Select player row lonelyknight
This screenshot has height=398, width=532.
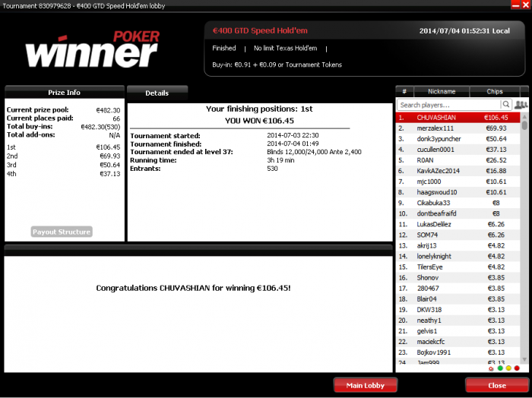tap(458, 256)
